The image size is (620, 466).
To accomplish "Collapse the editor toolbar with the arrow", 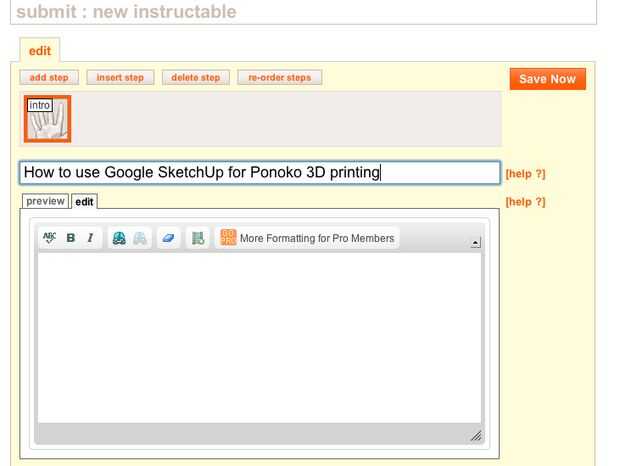I will coord(475,242).
